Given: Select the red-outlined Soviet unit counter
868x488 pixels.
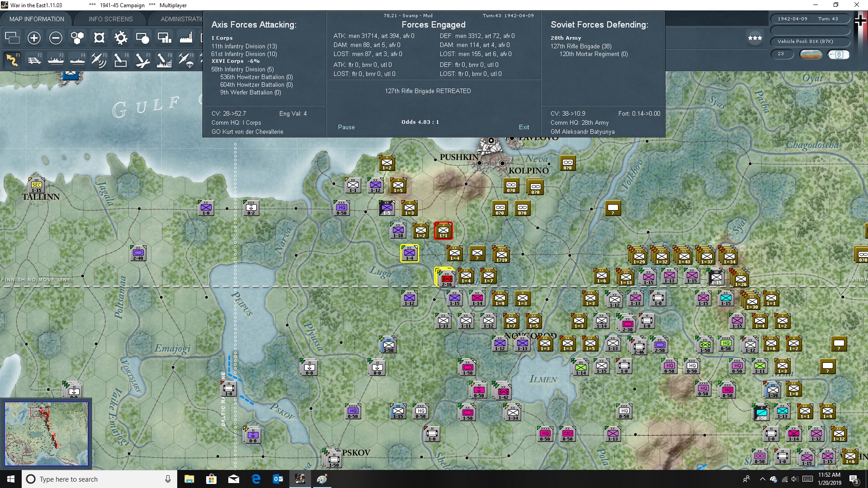Looking at the screenshot, I should (x=443, y=230).
